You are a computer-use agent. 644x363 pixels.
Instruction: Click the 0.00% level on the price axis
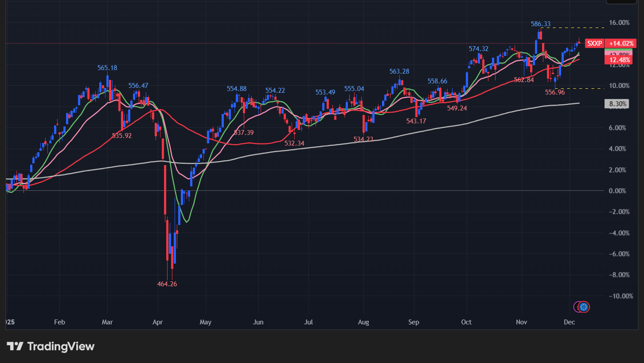tap(618, 190)
